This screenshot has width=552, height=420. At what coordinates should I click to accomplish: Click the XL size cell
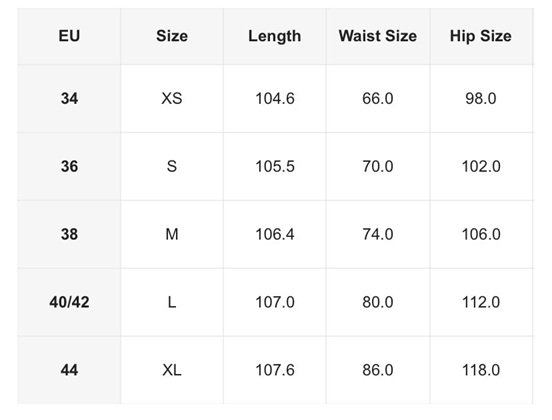[x=172, y=370]
